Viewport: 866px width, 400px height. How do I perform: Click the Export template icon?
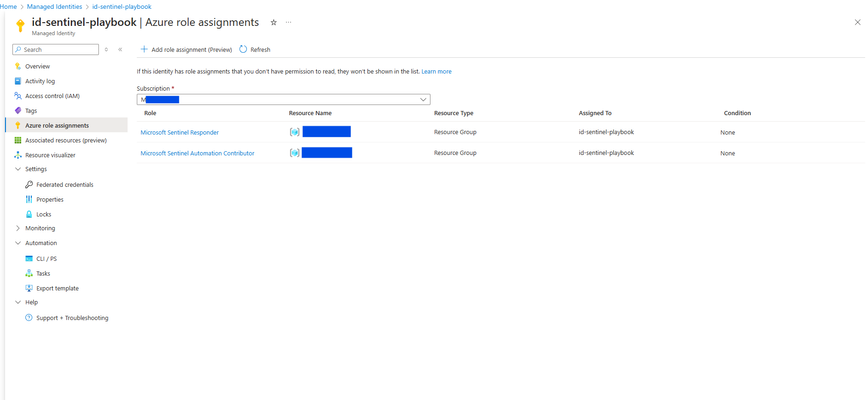[x=29, y=288]
